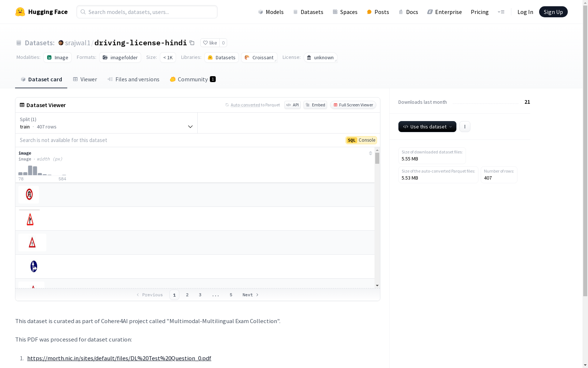The width and height of the screenshot is (588, 368).
Task: Copy dataset name with the copy icon
Action: [x=192, y=43]
